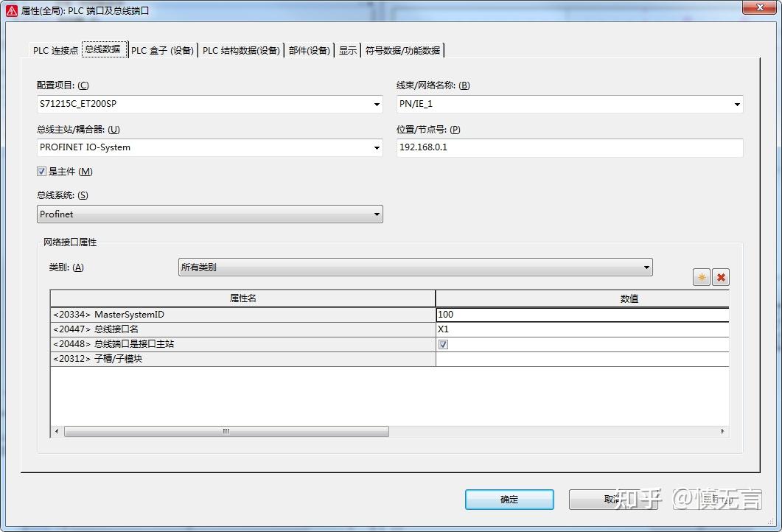
Task: Click the 总线接口名 value cell X1
Action: [x=582, y=329]
